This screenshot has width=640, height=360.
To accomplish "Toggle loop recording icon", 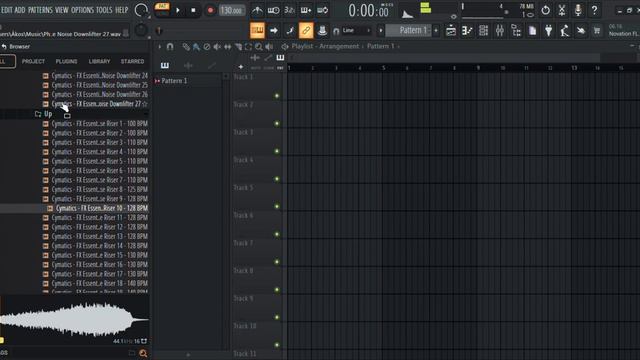I will (322, 10).
